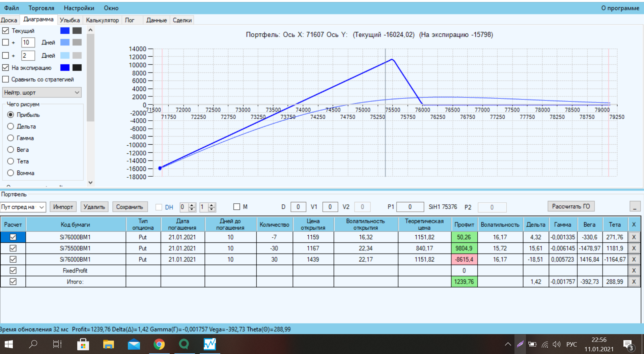Open the green Q application on taskbar

184,344
